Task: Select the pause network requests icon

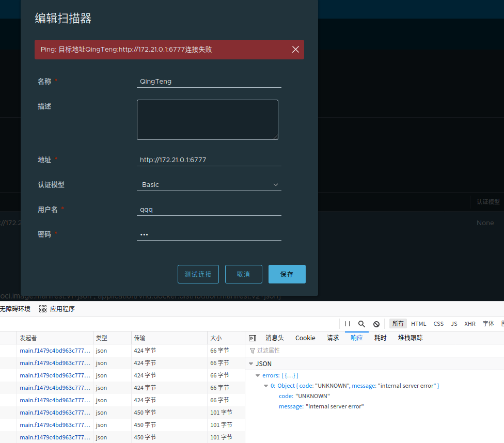Action: (x=347, y=324)
